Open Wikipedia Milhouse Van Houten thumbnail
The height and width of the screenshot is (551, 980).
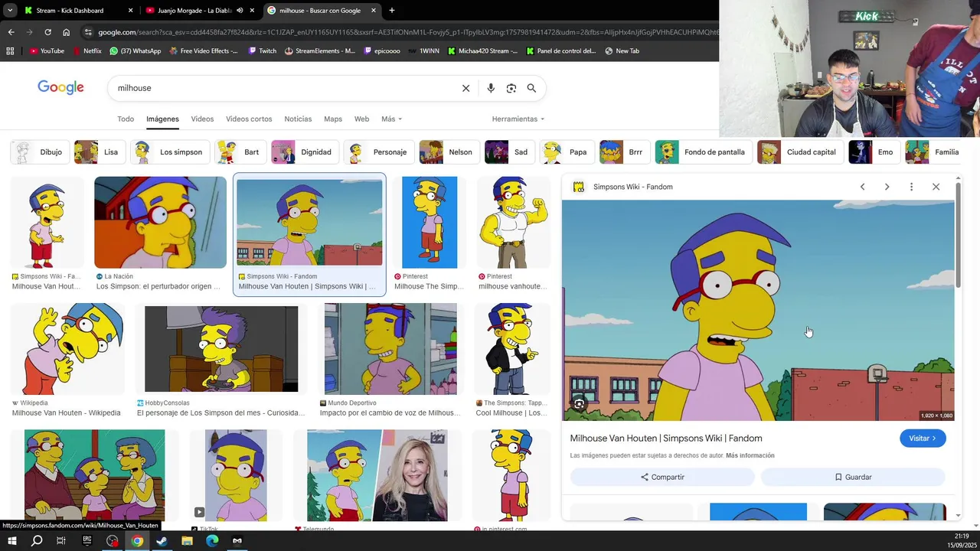pos(67,349)
